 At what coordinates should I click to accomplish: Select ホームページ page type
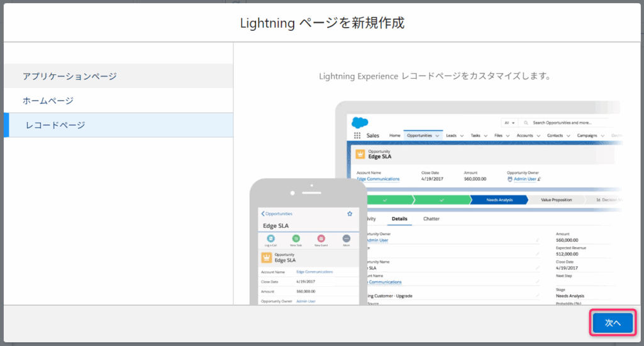point(48,101)
